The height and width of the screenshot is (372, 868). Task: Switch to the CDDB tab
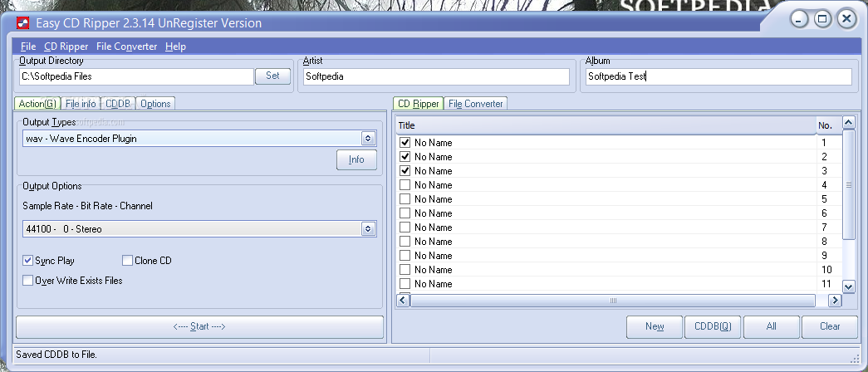coord(117,104)
